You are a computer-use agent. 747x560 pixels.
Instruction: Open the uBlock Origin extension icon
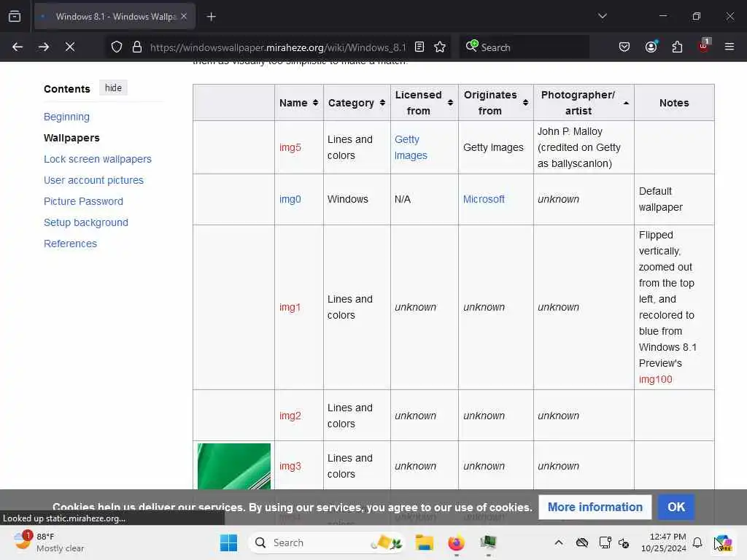coord(704,46)
